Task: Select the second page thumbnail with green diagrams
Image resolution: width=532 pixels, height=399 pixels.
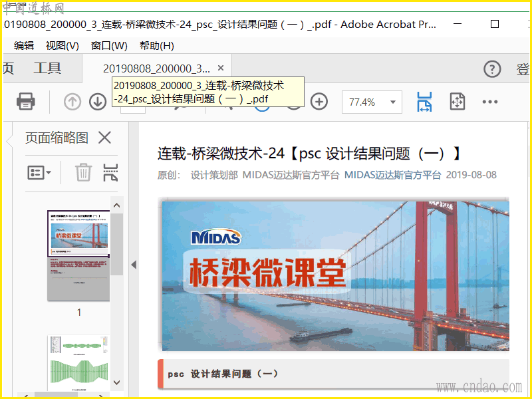Action: click(x=78, y=363)
